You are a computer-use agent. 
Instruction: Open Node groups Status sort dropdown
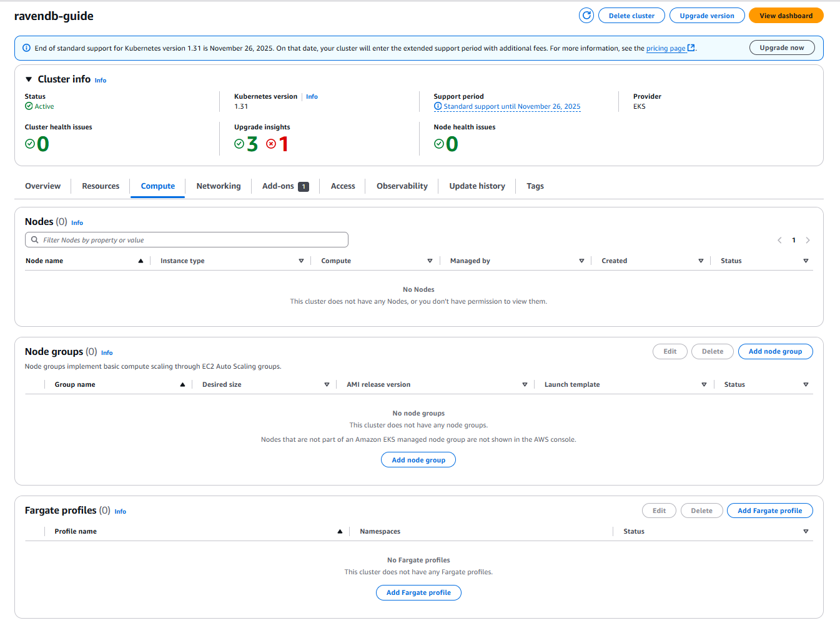[806, 385]
